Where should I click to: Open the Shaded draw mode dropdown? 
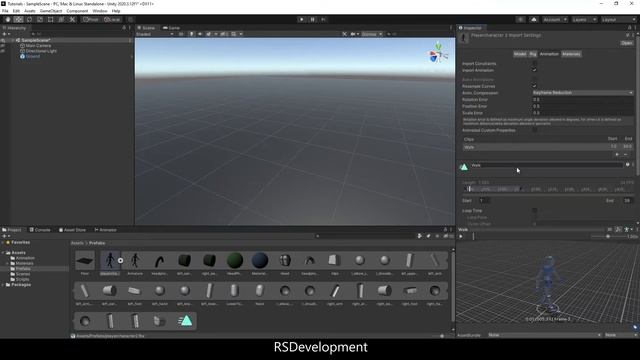coord(154,34)
